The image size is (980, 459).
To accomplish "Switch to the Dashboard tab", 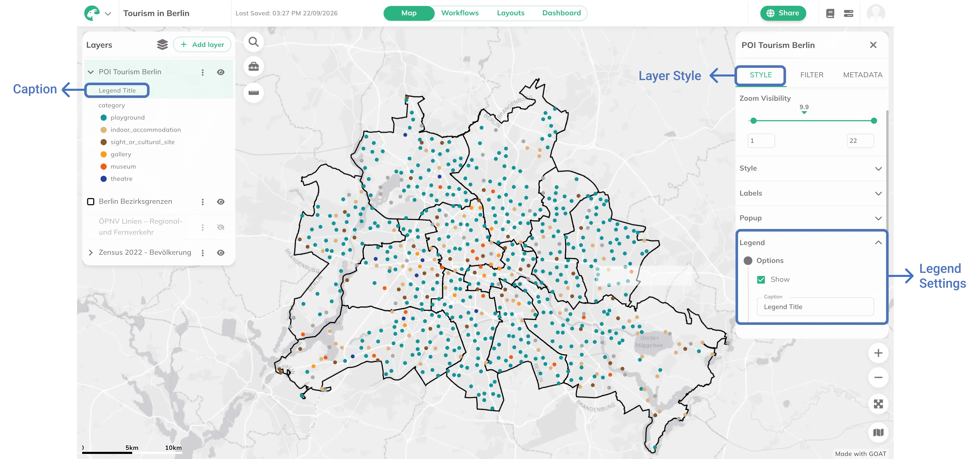I will point(561,13).
